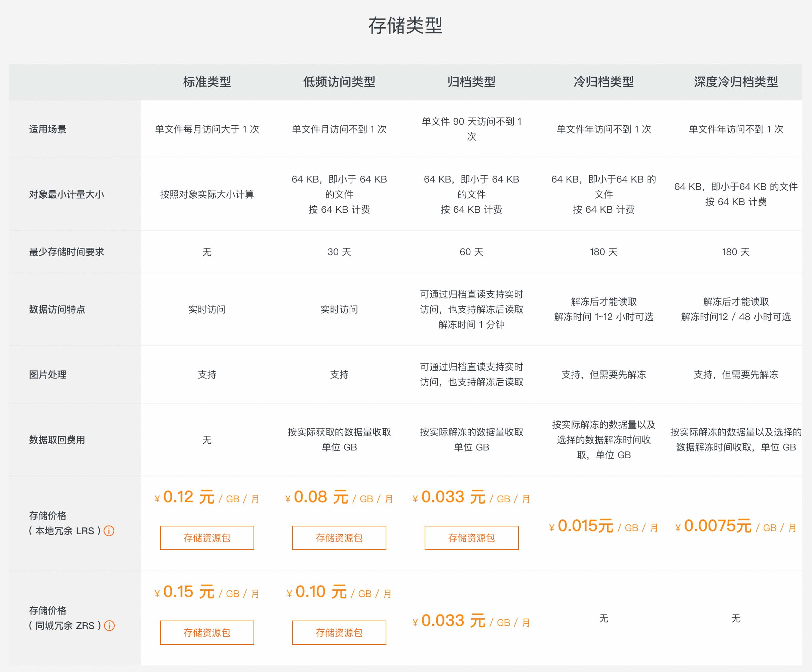The image size is (812, 672).
Task: Click 实时访问 in the 低频访问类型 column
Action: pos(339,309)
